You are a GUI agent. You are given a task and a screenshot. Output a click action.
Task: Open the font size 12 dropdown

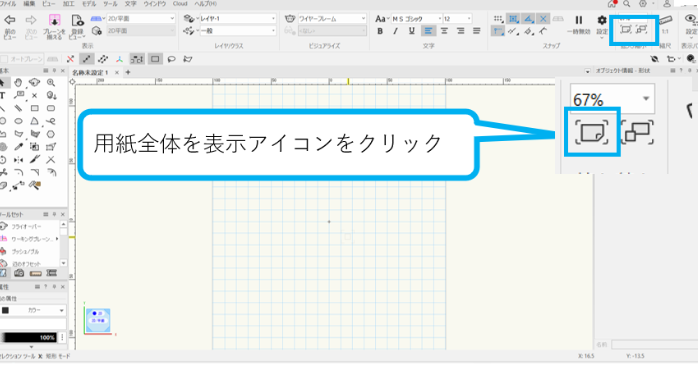457,19
